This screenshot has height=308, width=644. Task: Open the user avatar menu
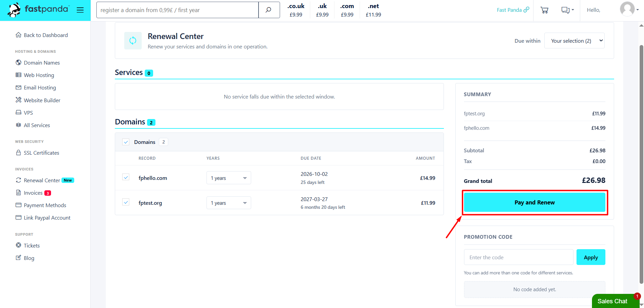click(x=629, y=9)
